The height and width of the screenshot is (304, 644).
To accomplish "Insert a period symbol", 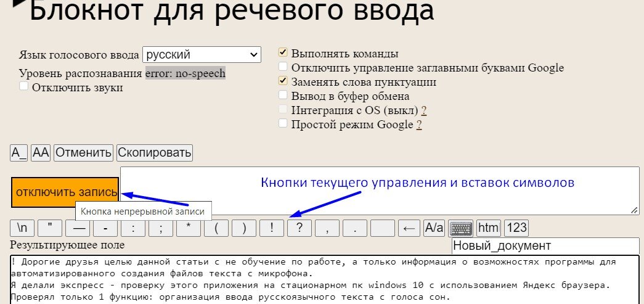I will point(355,228).
